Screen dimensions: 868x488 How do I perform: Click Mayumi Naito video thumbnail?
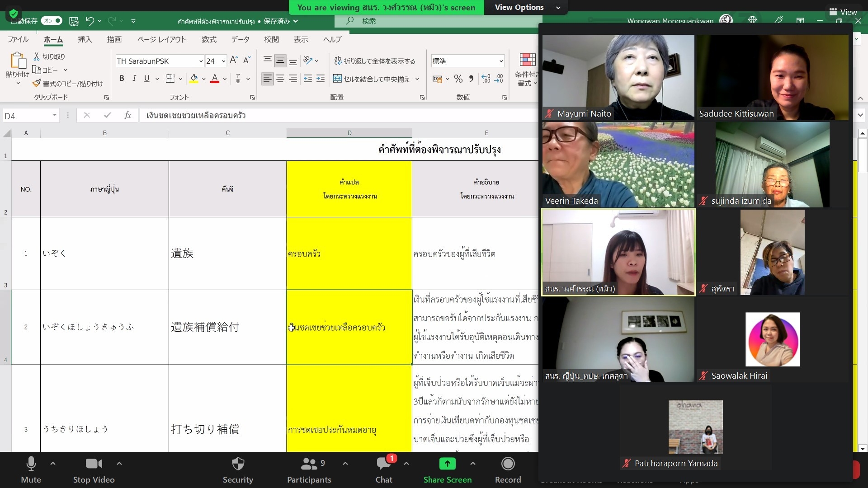(618, 77)
